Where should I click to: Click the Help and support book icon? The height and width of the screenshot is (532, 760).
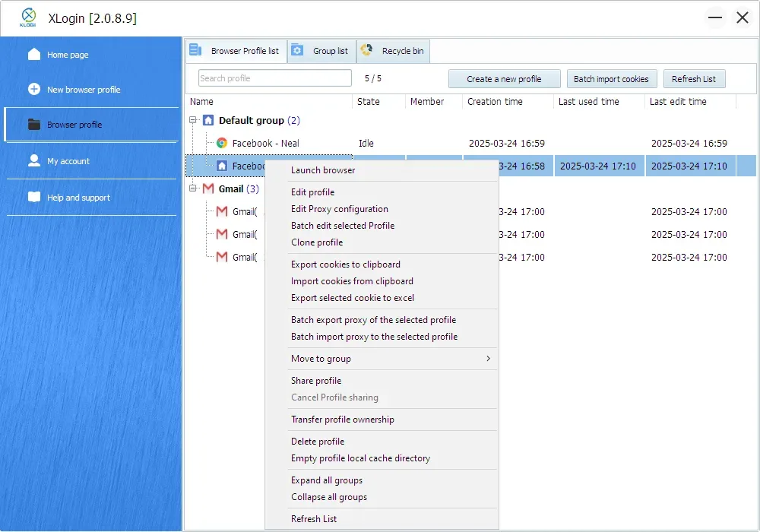click(x=34, y=197)
